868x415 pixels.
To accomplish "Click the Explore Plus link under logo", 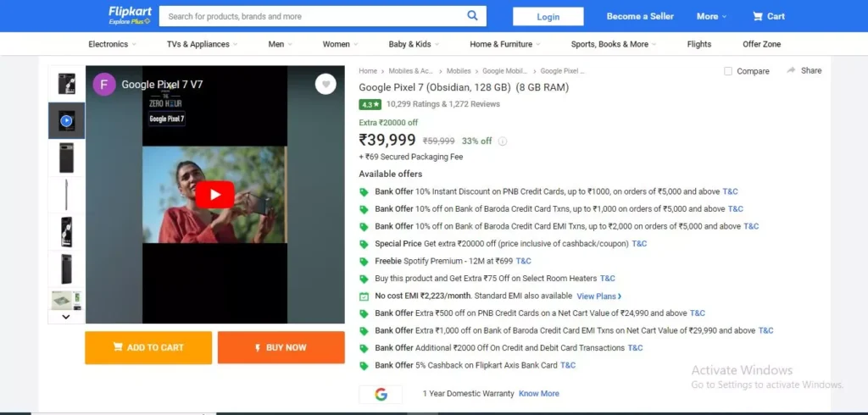I will pyautogui.click(x=130, y=21).
